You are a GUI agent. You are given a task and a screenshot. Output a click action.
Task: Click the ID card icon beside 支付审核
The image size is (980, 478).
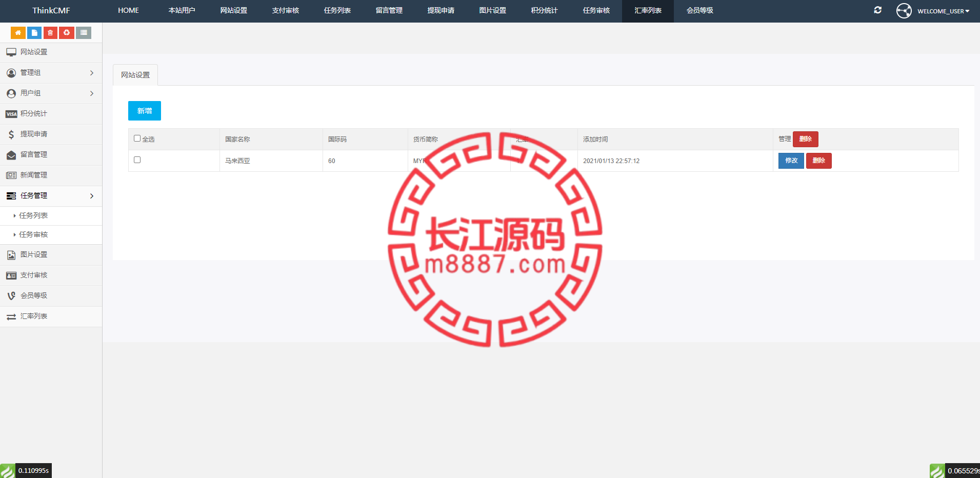[x=11, y=275]
